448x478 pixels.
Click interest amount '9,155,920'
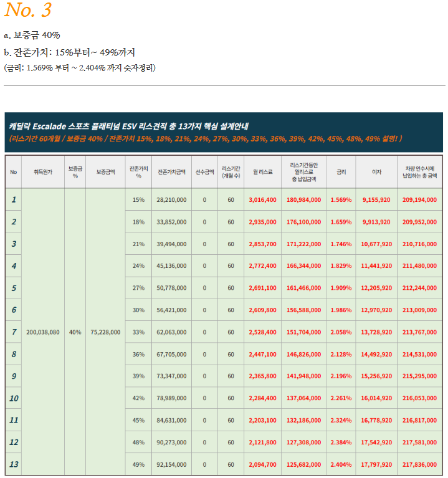pos(376,199)
